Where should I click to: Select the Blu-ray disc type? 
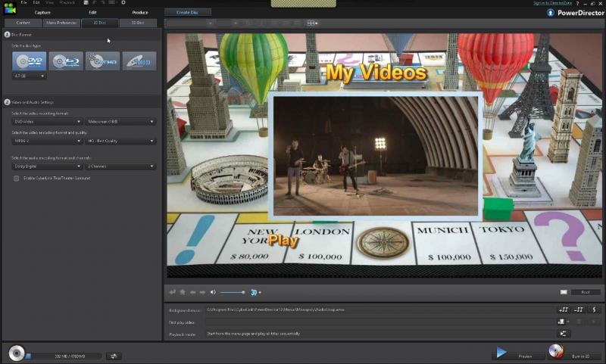coord(66,61)
